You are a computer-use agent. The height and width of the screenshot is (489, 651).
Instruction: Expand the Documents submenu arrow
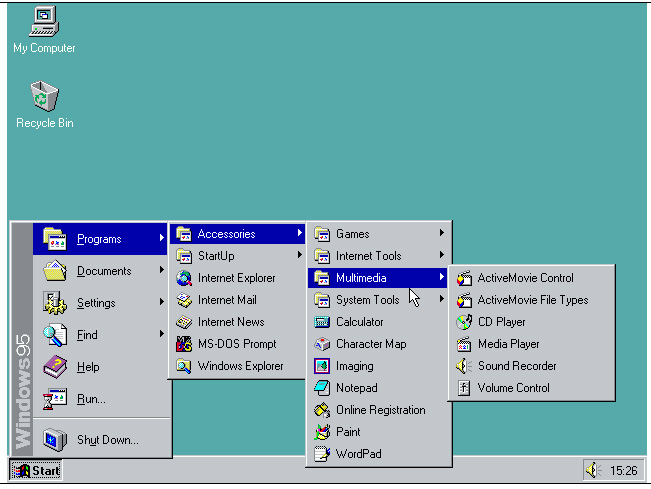pyautogui.click(x=162, y=270)
